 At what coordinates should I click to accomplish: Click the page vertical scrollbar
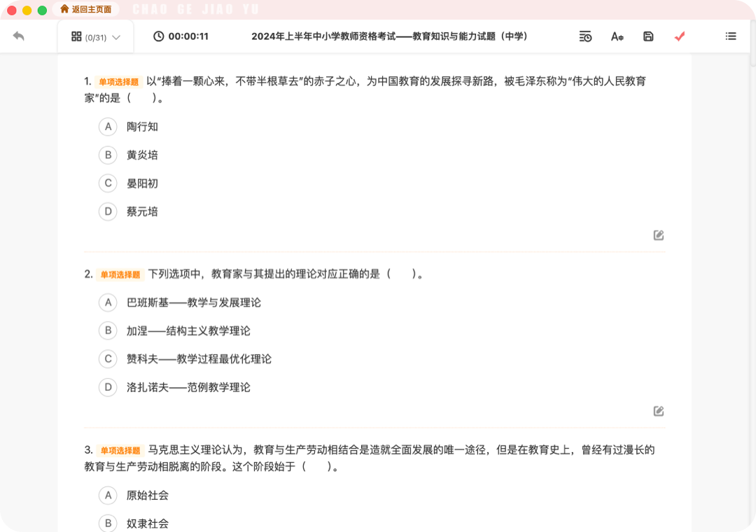coord(752,43)
